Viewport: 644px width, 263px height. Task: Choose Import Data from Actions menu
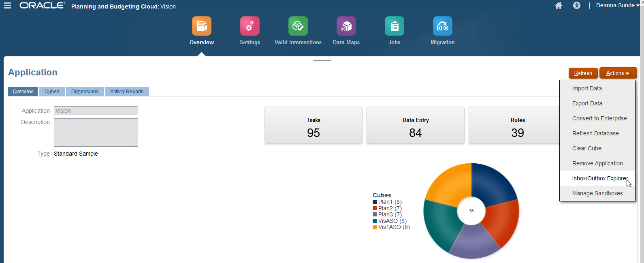click(597, 88)
